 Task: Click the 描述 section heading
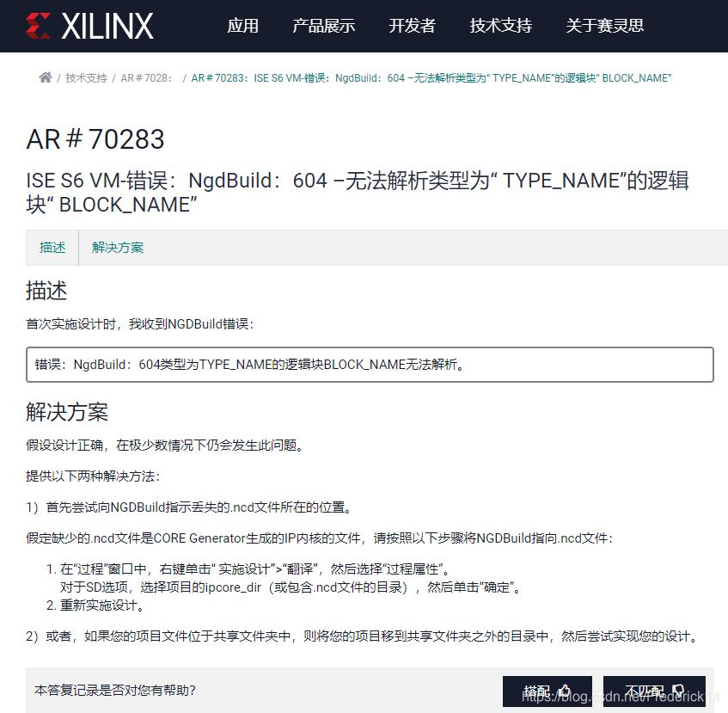point(46,292)
